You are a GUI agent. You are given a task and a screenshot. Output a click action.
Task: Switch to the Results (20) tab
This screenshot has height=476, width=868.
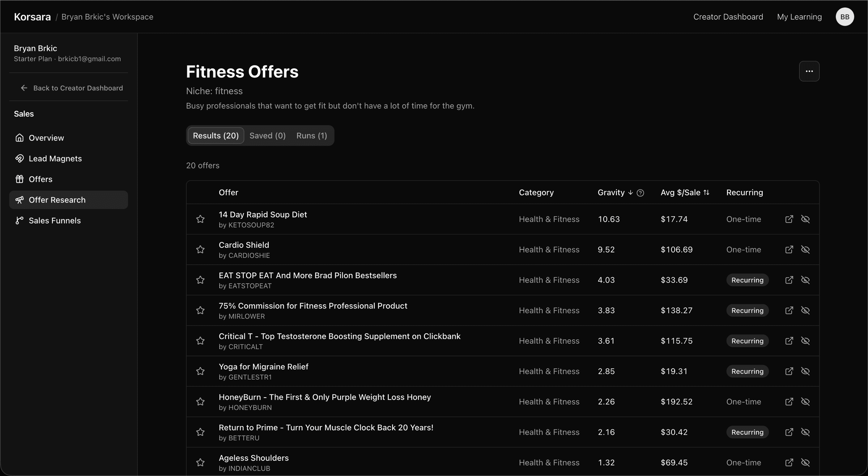pos(216,136)
